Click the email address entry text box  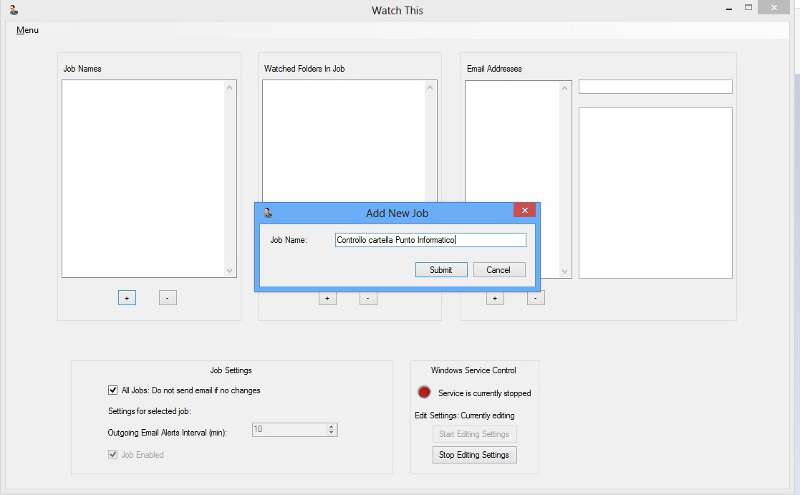pyautogui.click(x=655, y=87)
